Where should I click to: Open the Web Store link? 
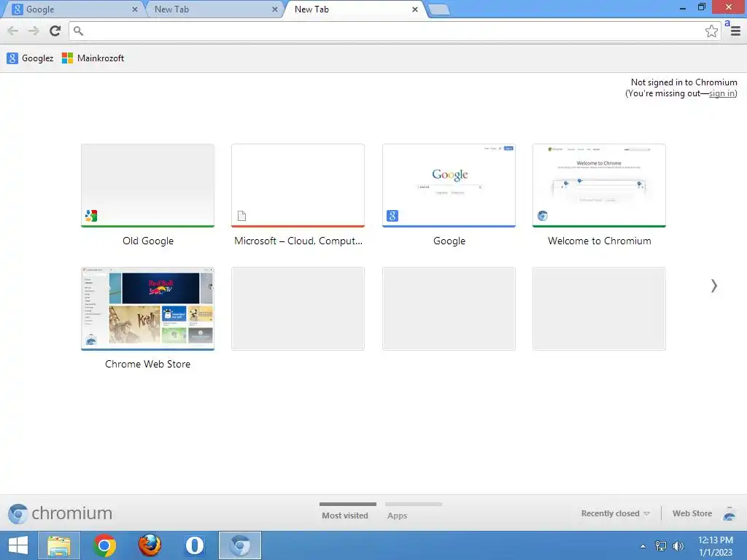coord(692,513)
